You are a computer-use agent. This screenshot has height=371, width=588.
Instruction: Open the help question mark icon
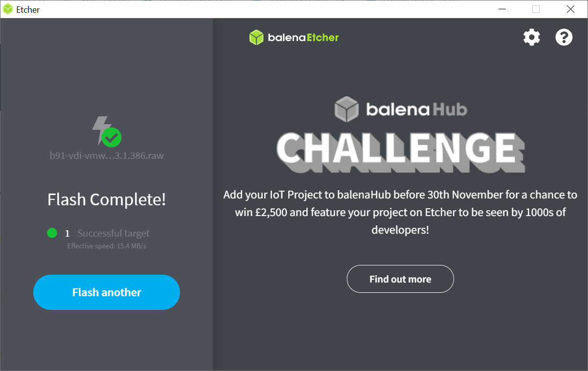point(564,37)
